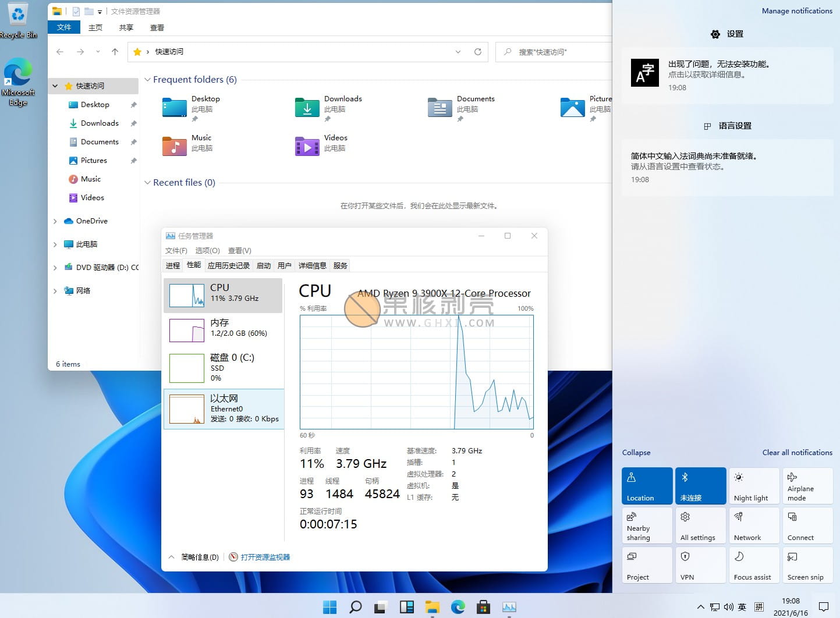The width and height of the screenshot is (840, 618).
Task: Select the 以太网 Ethernet0 graph in Task Manager
Action: pos(224,407)
